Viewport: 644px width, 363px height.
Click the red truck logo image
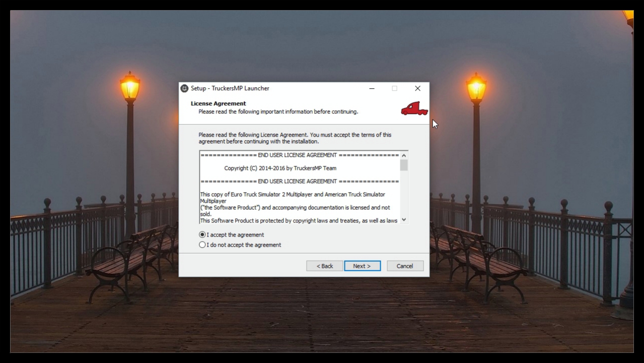(414, 108)
